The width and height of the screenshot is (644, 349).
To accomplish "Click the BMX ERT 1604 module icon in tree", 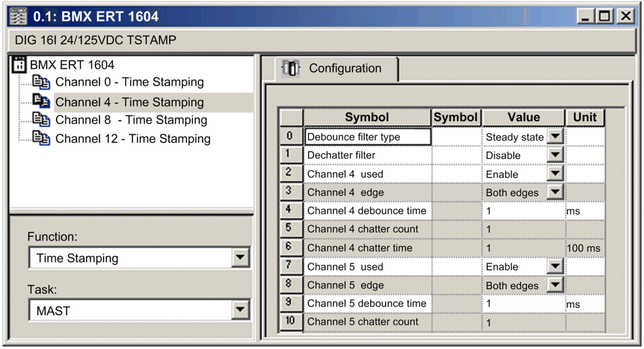I will [19, 65].
